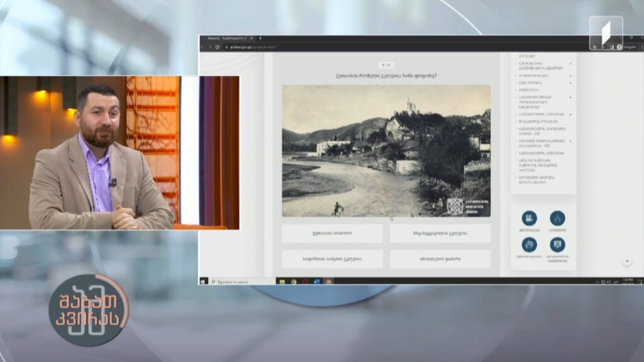Image resolution: width=644 pixels, height=362 pixels.
Task: Click the hands holding photo sidebar icon
Action: pos(529,245)
